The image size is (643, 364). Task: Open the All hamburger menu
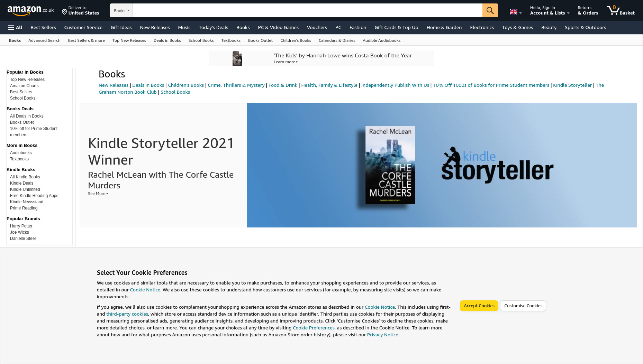[x=15, y=27]
